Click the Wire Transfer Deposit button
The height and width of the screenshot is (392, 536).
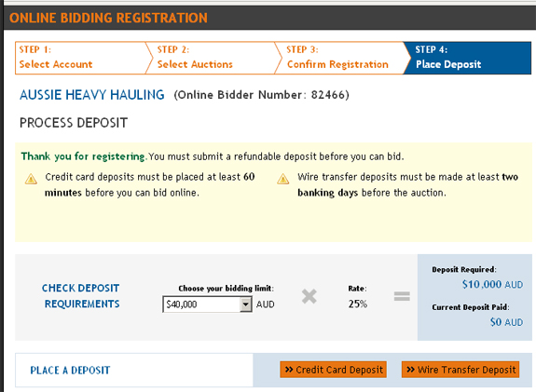point(460,370)
